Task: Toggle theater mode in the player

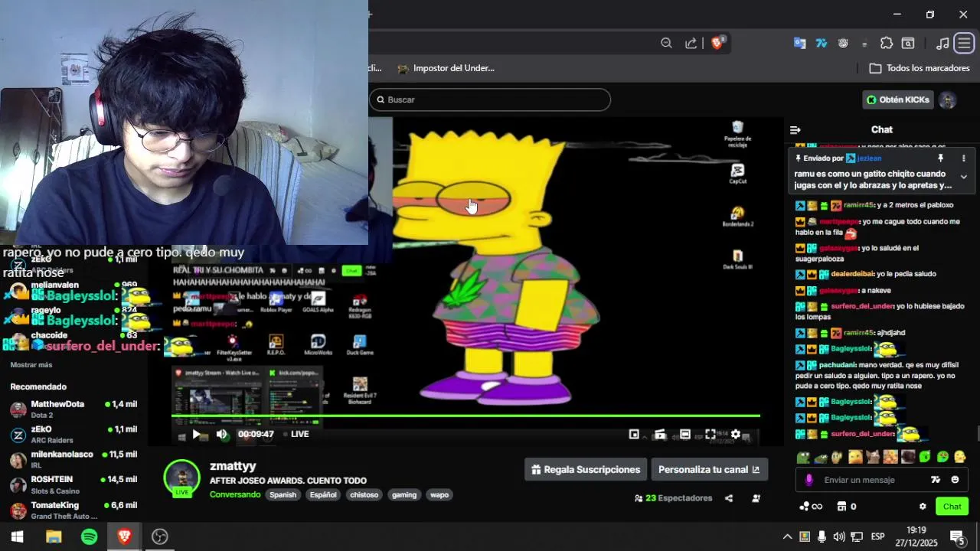Action: point(685,434)
